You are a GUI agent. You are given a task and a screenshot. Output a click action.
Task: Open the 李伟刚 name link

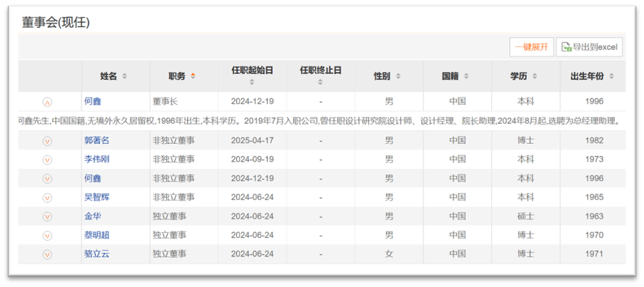pyautogui.click(x=97, y=159)
